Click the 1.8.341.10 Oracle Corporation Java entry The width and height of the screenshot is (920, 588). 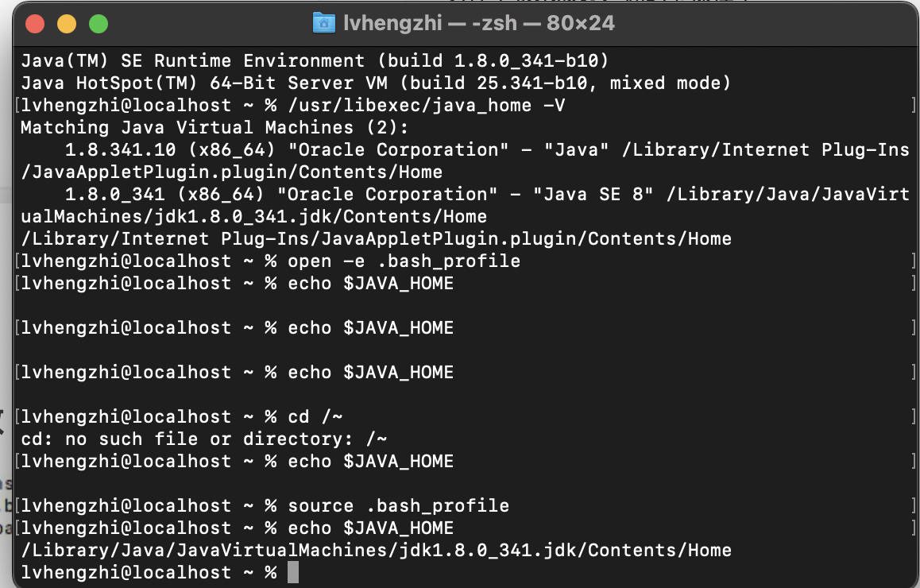(x=465, y=161)
